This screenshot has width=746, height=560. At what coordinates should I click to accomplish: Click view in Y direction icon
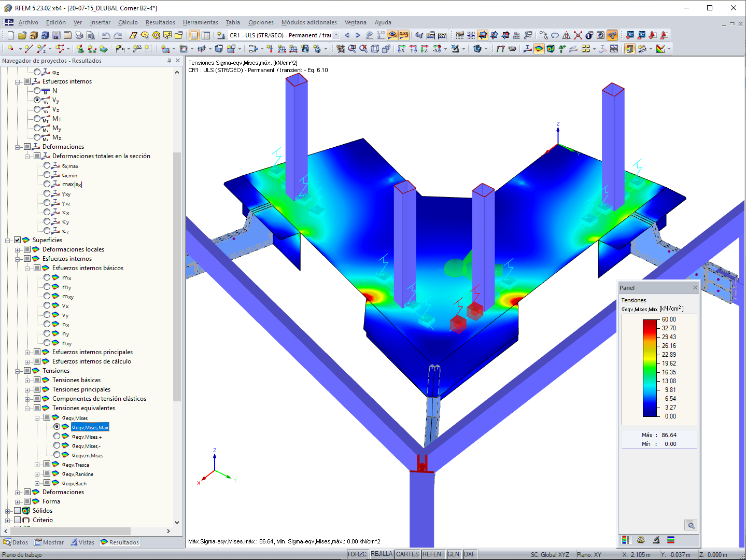pyautogui.click(x=413, y=49)
